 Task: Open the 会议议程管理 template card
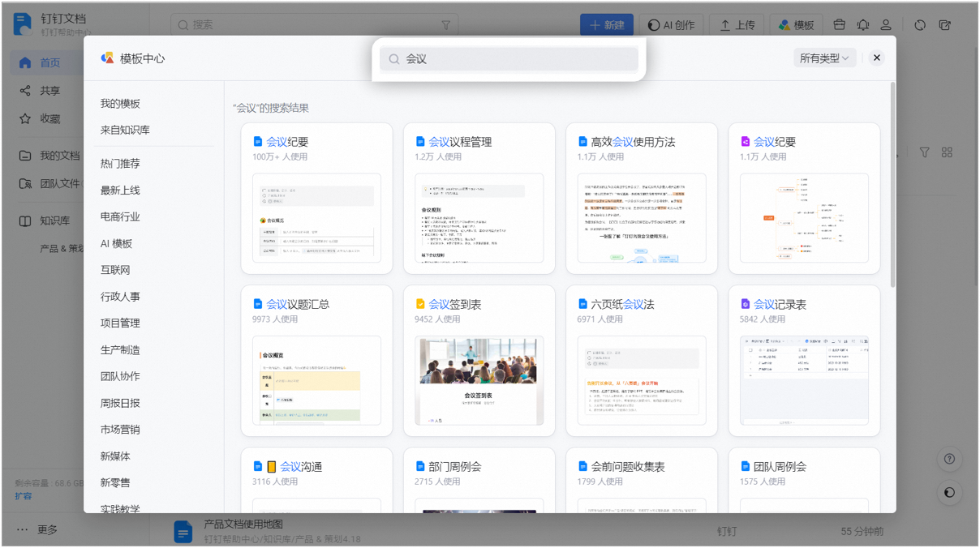click(x=479, y=199)
